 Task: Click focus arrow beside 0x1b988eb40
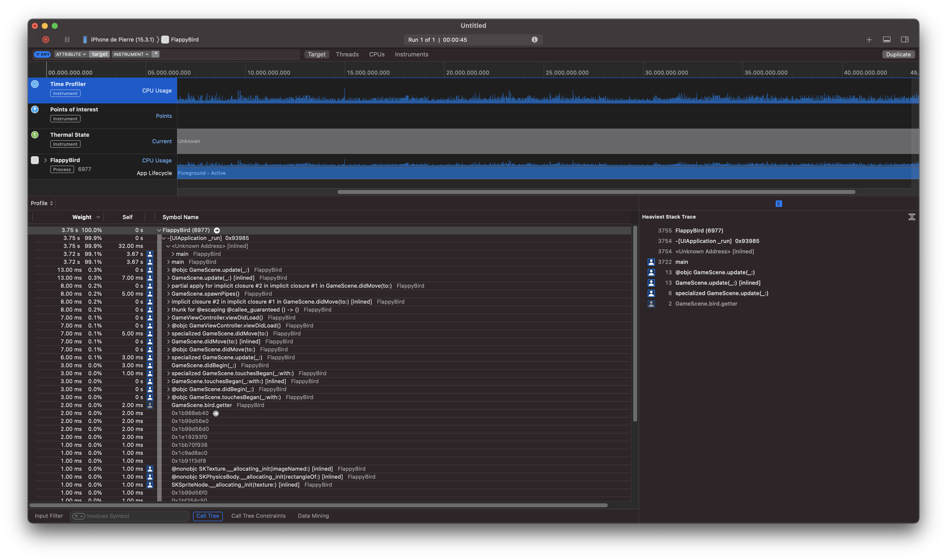(216, 413)
